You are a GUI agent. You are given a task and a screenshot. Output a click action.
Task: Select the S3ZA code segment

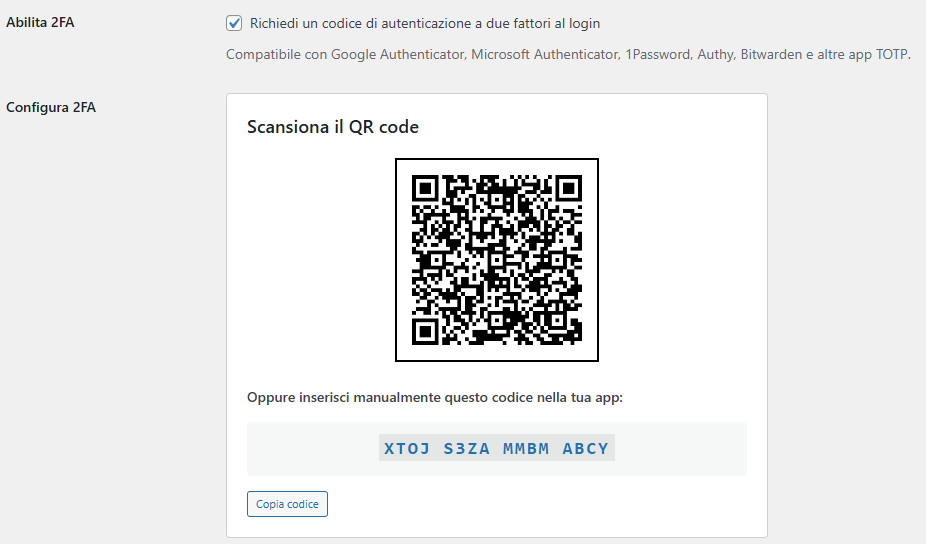click(x=467, y=449)
